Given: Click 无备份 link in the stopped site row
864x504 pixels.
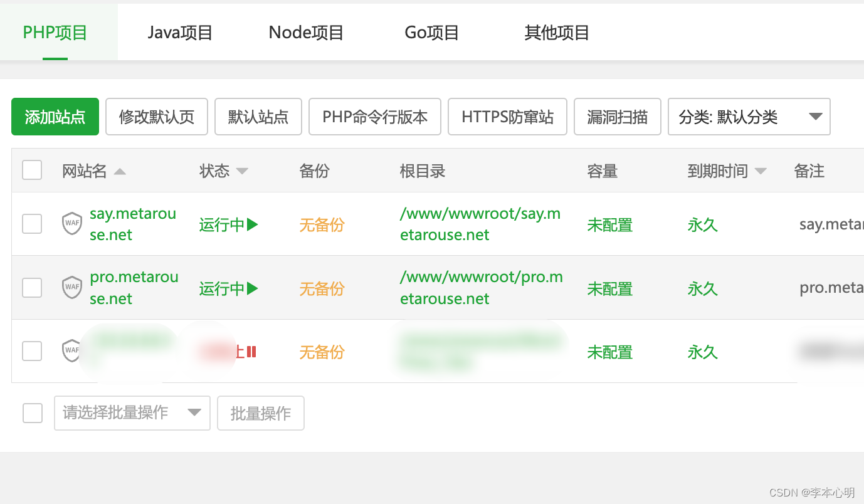Looking at the screenshot, I should 322,352.
